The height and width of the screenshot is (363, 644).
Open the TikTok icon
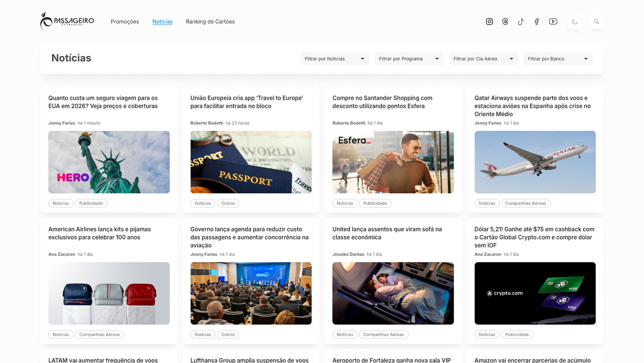coord(521,21)
